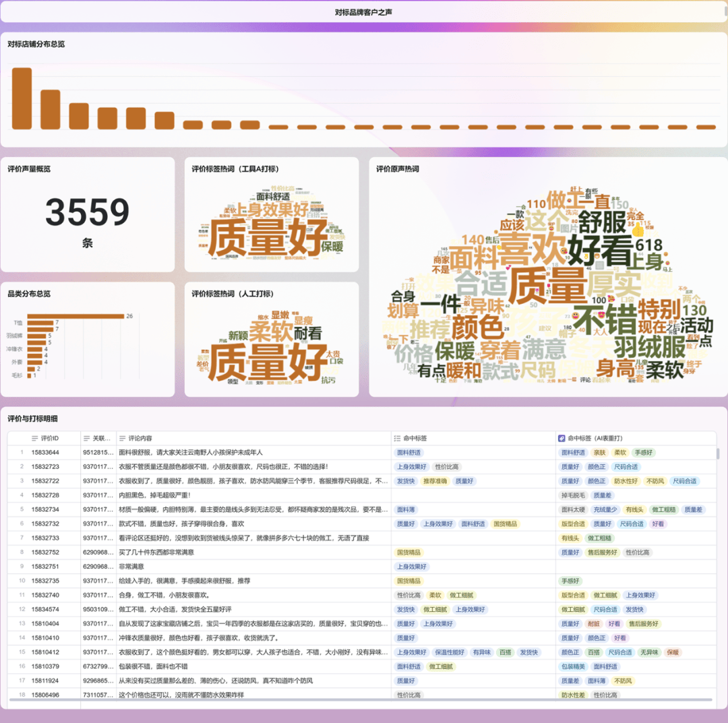The width and height of the screenshot is (728, 723).
Task: Click the 3559 review count number
Action: [88, 212]
